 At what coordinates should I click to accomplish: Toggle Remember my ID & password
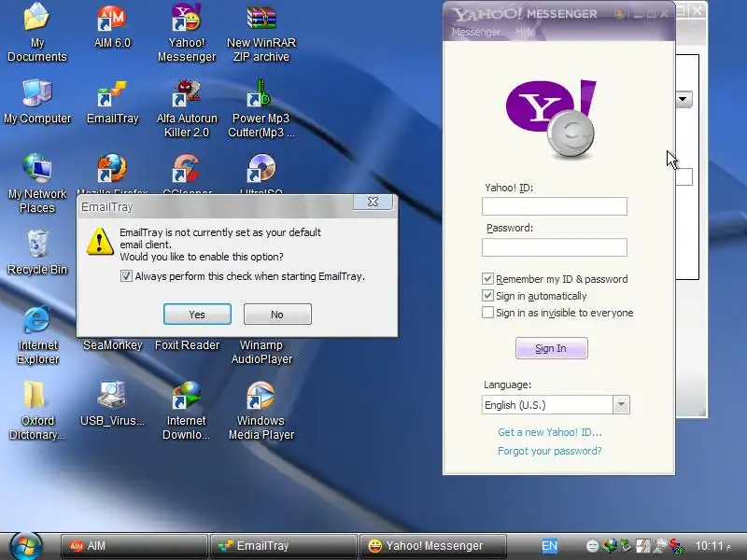[x=487, y=278]
